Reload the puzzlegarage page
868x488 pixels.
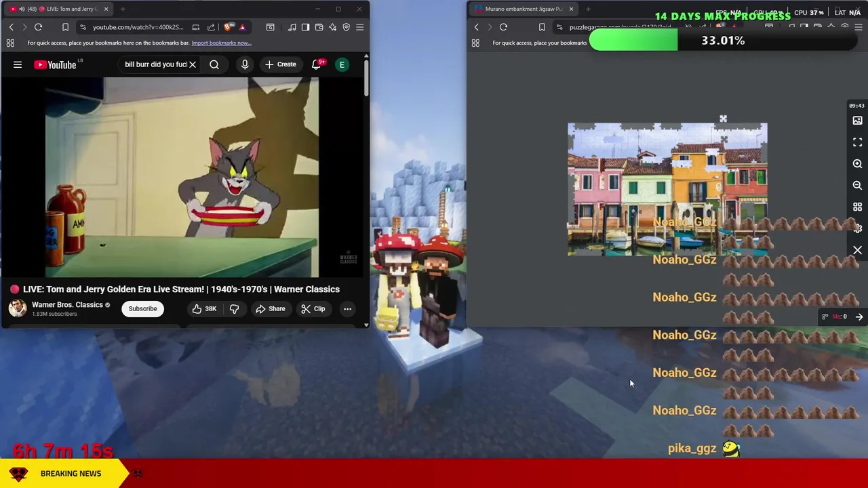tap(503, 27)
